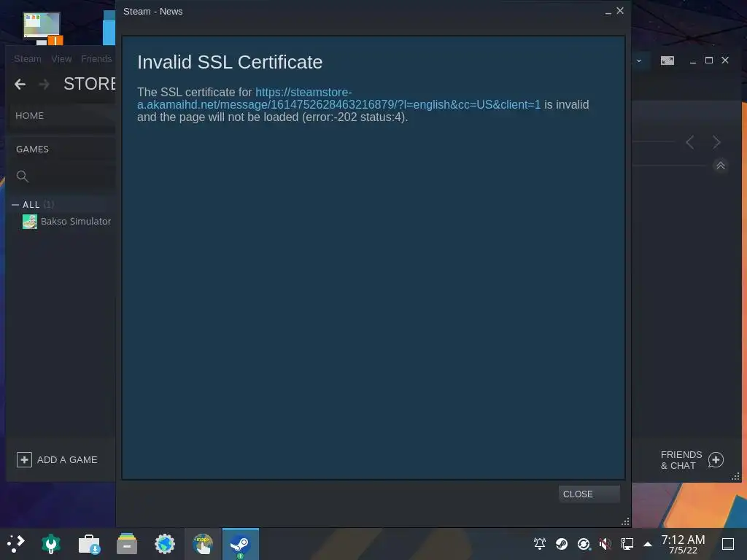Go forward with the Steam forward arrow
The width and height of the screenshot is (747, 560).
tap(44, 85)
